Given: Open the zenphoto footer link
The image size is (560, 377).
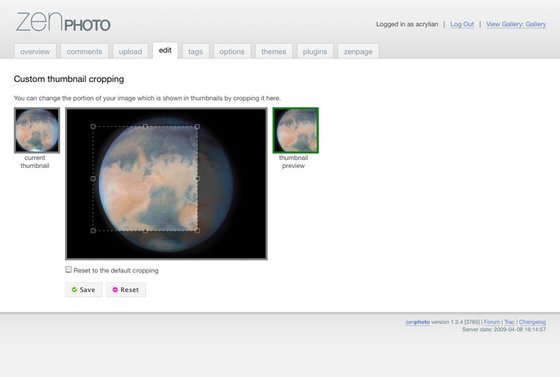Looking at the screenshot, I should 418,322.
